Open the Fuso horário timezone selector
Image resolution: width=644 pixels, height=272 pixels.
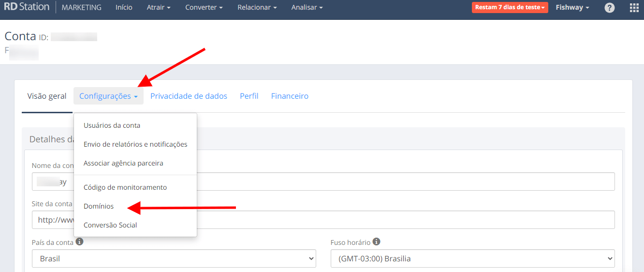point(472,258)
